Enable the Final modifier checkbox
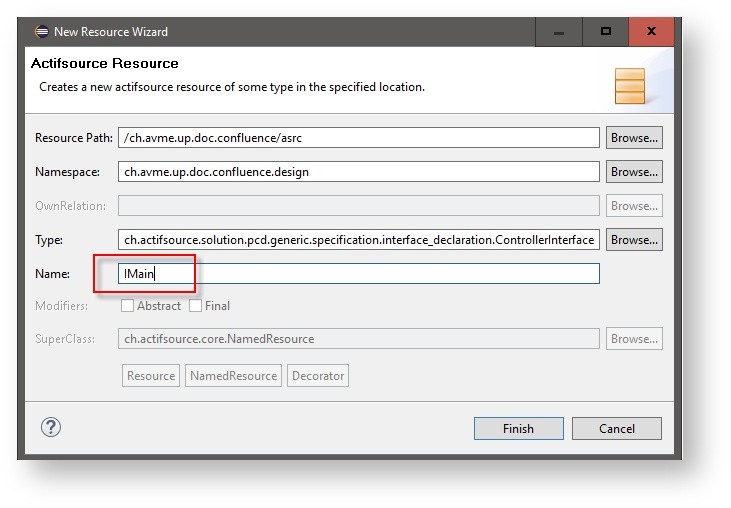The image size is (731, 508). pos(195,306)
